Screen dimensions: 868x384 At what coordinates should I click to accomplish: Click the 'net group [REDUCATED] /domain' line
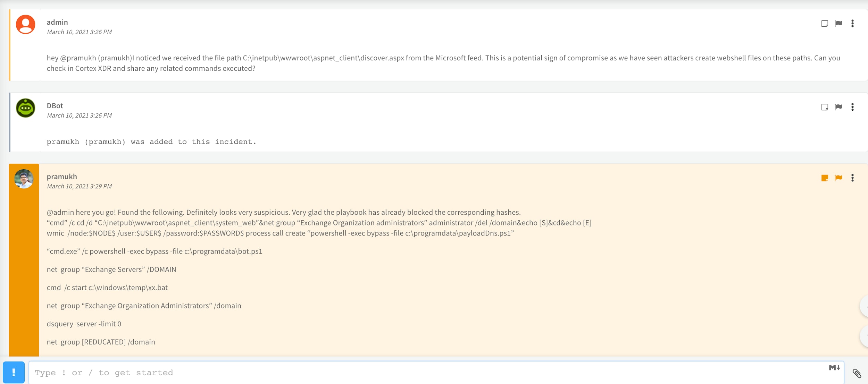(x=101, y=342)
